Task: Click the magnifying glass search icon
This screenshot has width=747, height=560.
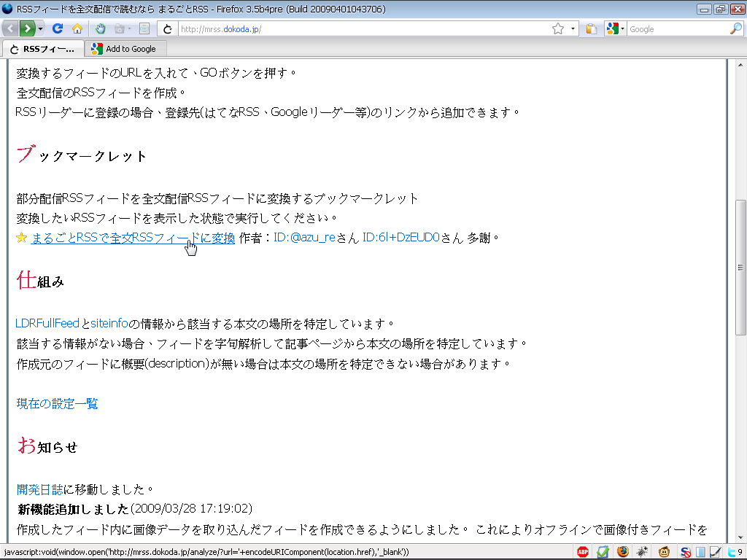Action: coord(735,29)
